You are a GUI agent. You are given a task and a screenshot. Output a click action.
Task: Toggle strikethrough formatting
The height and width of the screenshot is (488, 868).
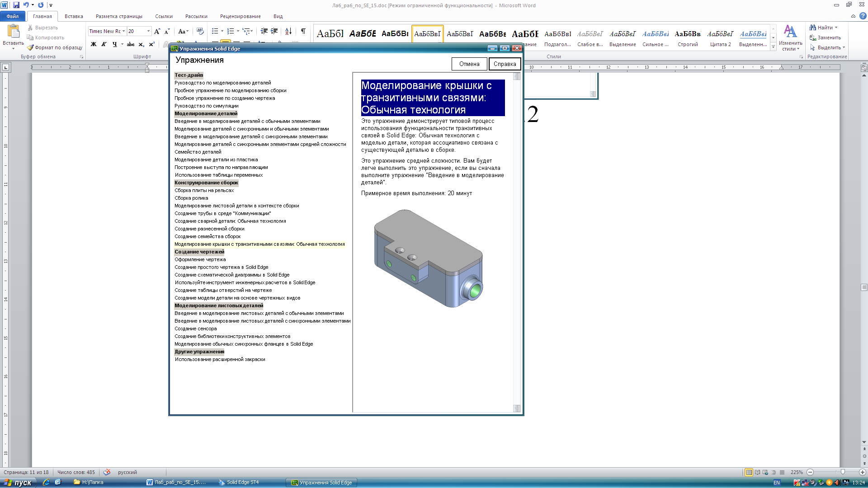[131, 44]
